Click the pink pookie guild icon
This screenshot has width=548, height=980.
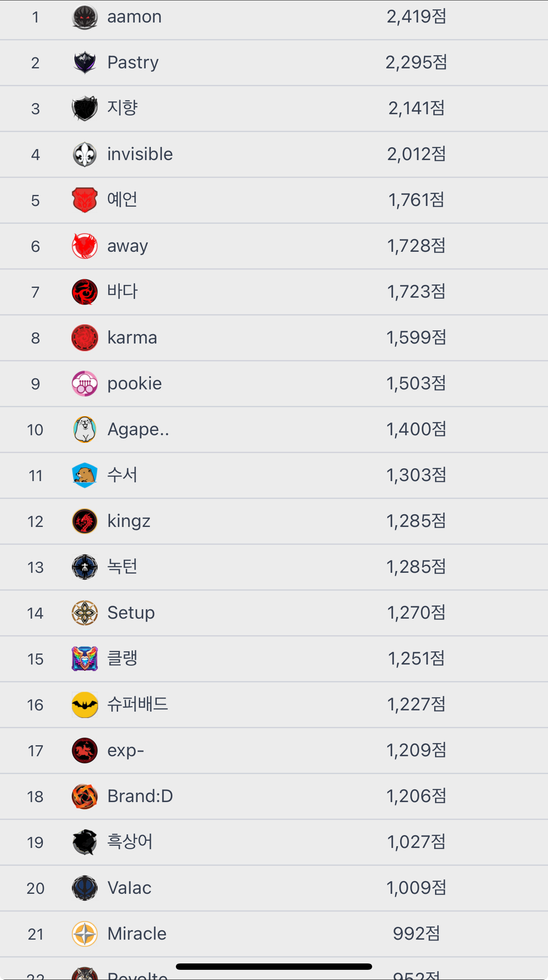tap(85, 383)
